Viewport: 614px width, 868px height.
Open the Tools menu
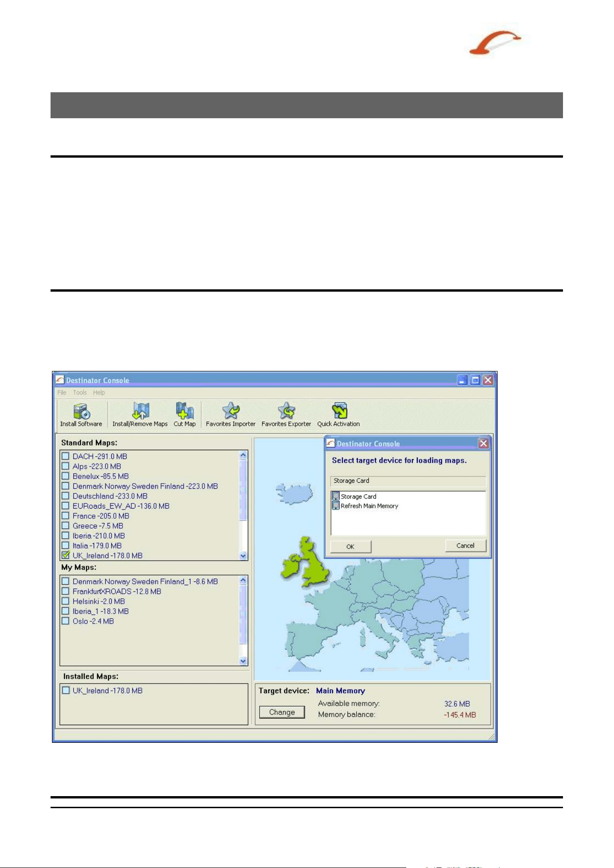(80, 392)
